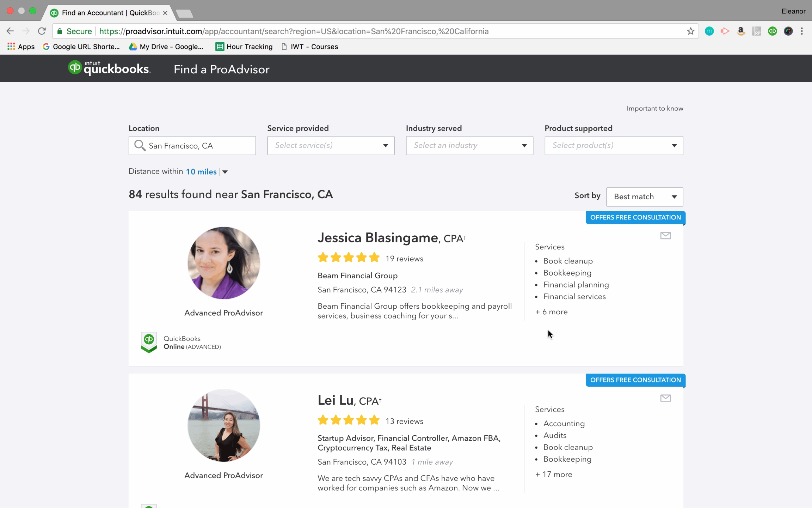Close the Find an Accountant tab

point(165,13)
